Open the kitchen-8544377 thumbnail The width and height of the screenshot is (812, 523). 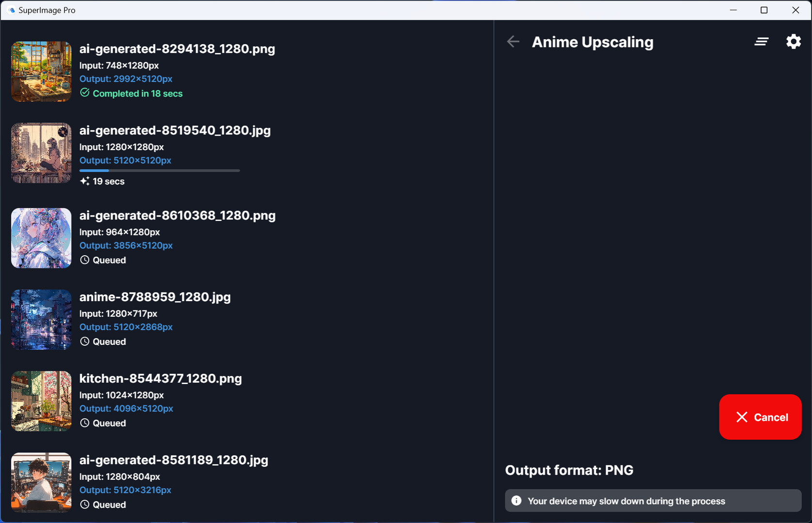click(41, 401)
